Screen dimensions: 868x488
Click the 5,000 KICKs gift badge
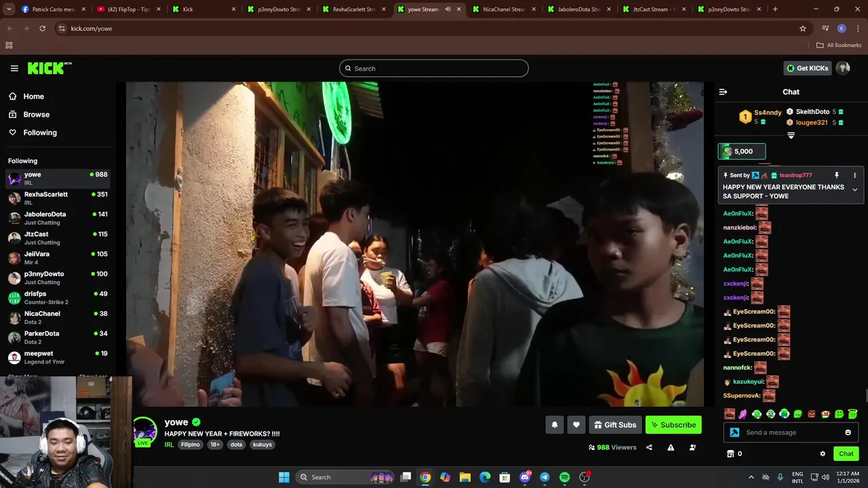click(x=742, y=152)
